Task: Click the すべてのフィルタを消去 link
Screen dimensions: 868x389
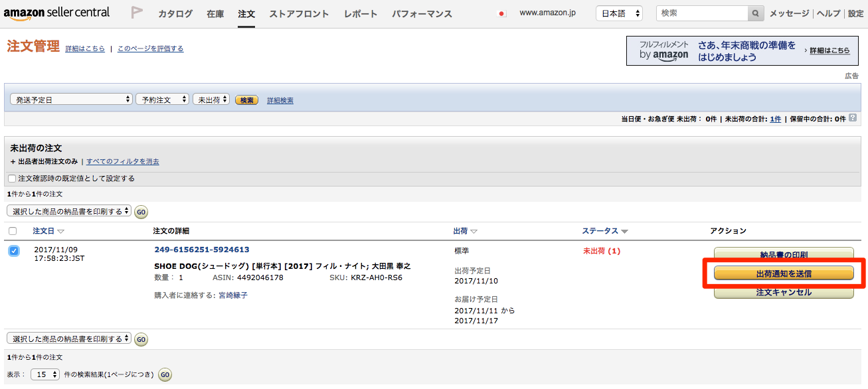Action: [x=123, y=161]
